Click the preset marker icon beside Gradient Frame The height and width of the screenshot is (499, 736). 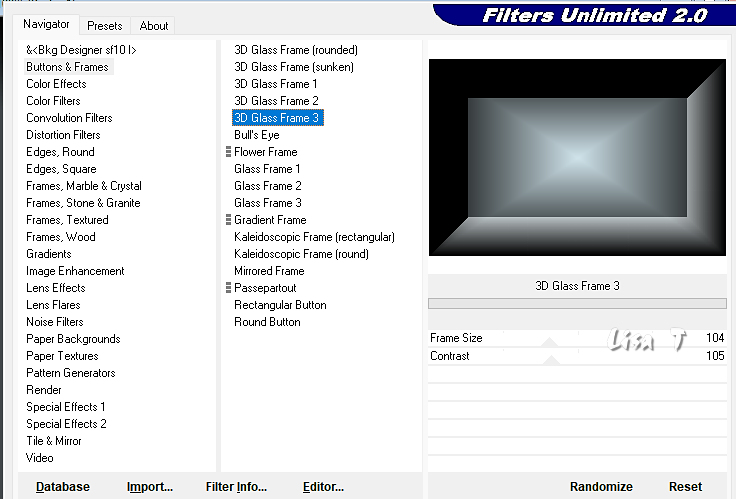click(229, 220)
